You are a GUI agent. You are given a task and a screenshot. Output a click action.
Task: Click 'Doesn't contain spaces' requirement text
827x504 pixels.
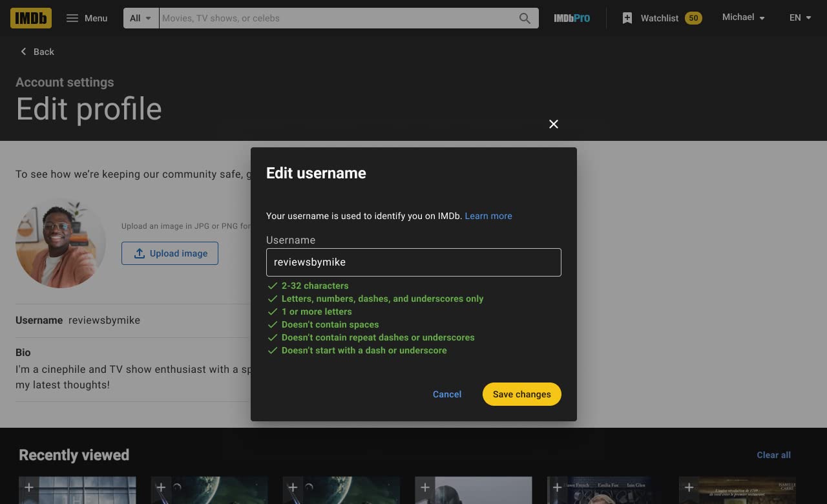pyautogui.click(x=330, y=324)
